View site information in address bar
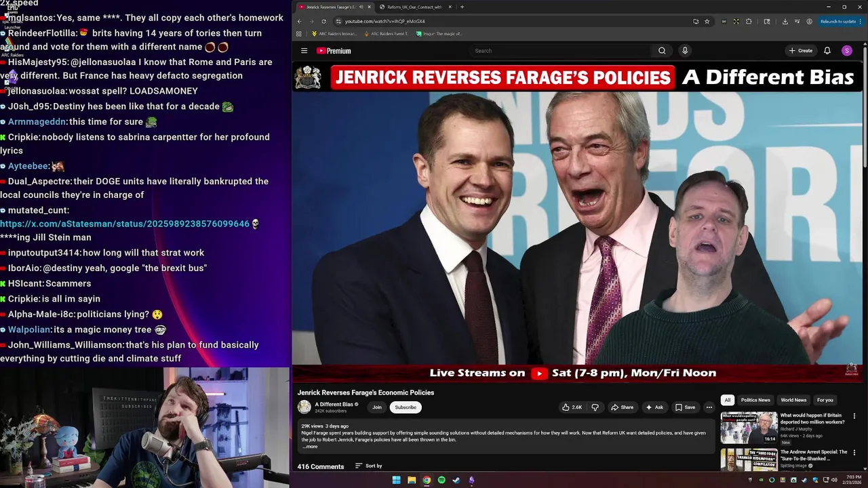868x488 pixels. click(338, 22)
